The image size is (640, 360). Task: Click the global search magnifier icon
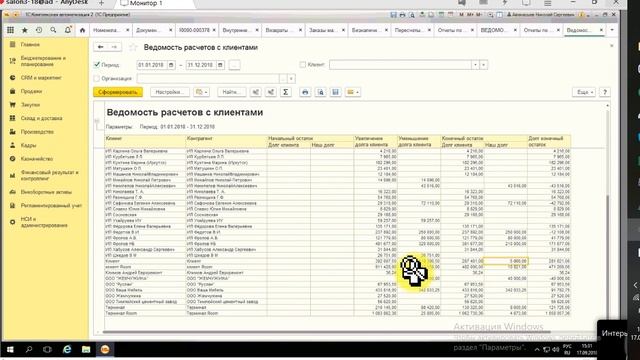[53, 30]
